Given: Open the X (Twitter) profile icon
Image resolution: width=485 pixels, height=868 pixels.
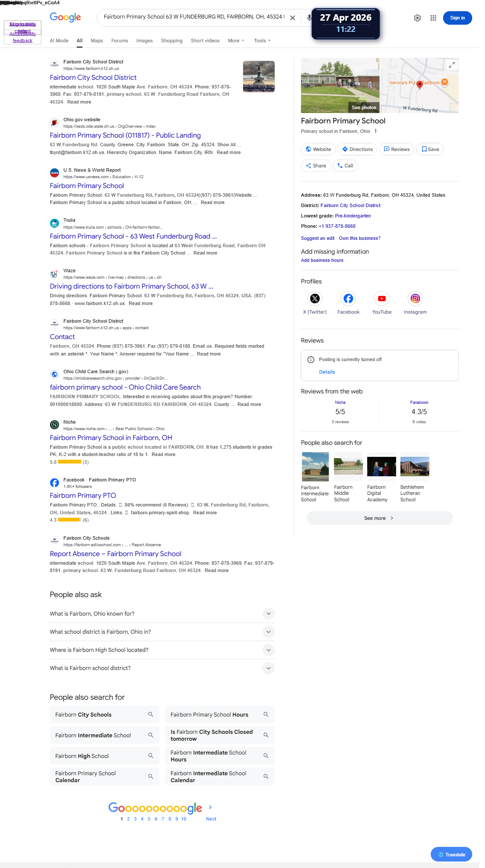Looking at the screenshot, I should [315, 299].
